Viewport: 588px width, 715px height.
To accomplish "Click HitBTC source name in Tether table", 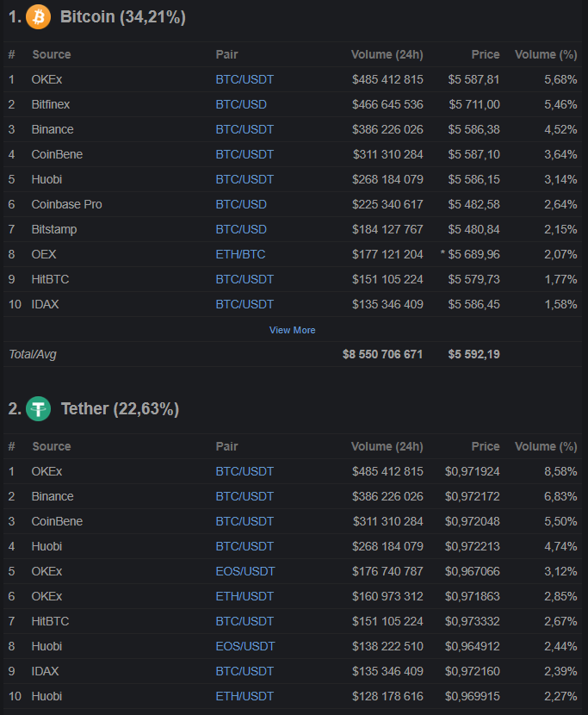I will (51, 621).
